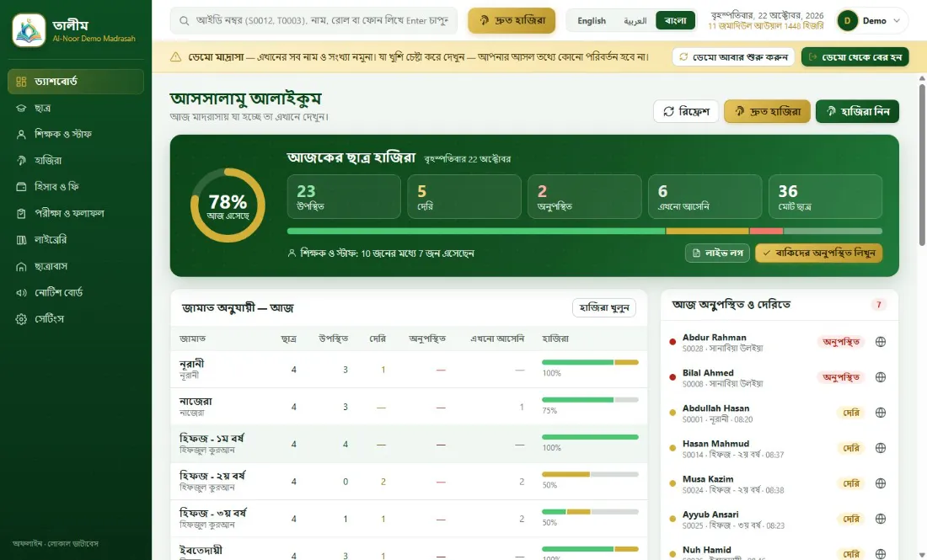Select the নাজেরা jamaat row

click(409, 407)
